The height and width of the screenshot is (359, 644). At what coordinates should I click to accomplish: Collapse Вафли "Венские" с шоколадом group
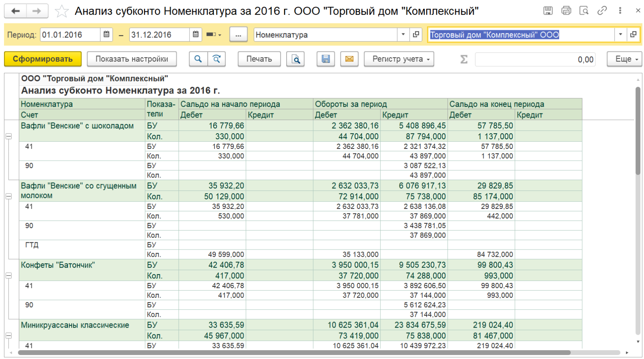click(8, 136)
